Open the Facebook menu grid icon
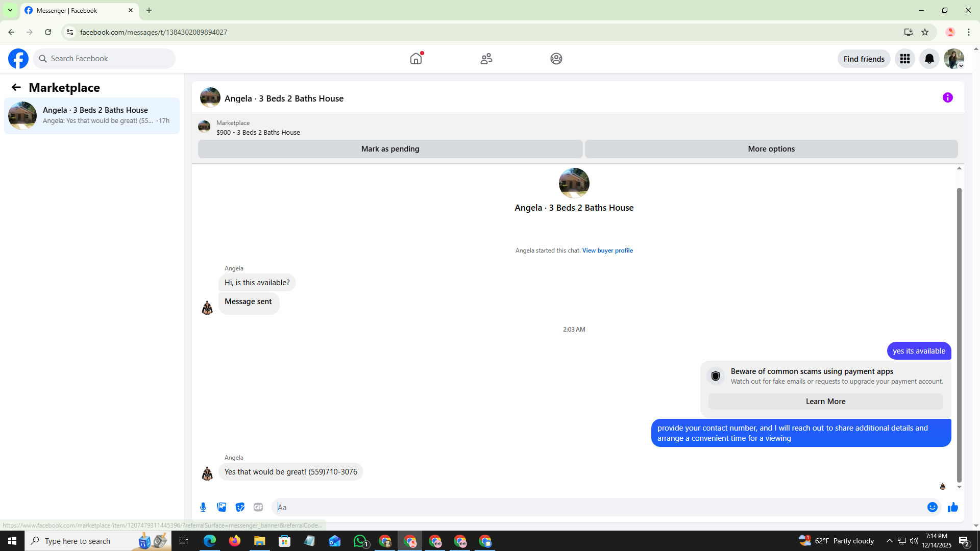The width and height of the screenshot is (980, 551). point(904,59)
